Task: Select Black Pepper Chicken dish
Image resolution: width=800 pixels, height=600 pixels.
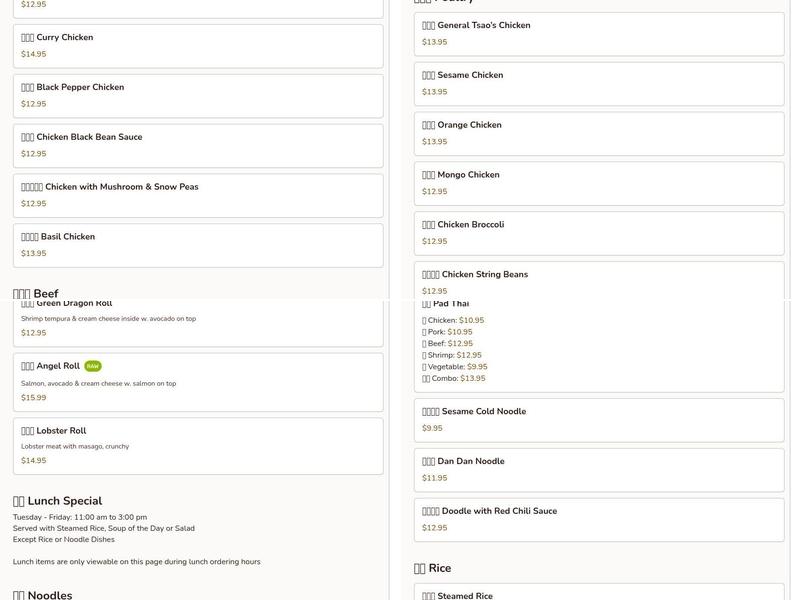Action: [x=198, y=96]
